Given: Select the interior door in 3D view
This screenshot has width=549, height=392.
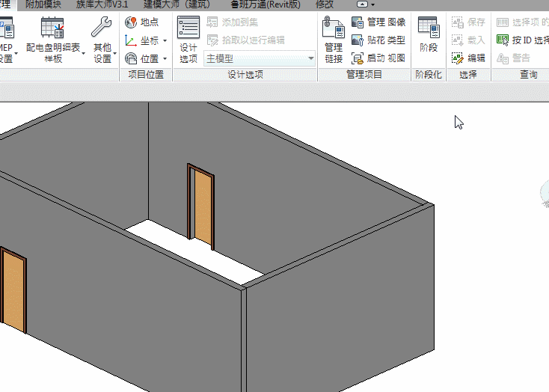Looking at the screenshot, I should click(x=201, y=206).
